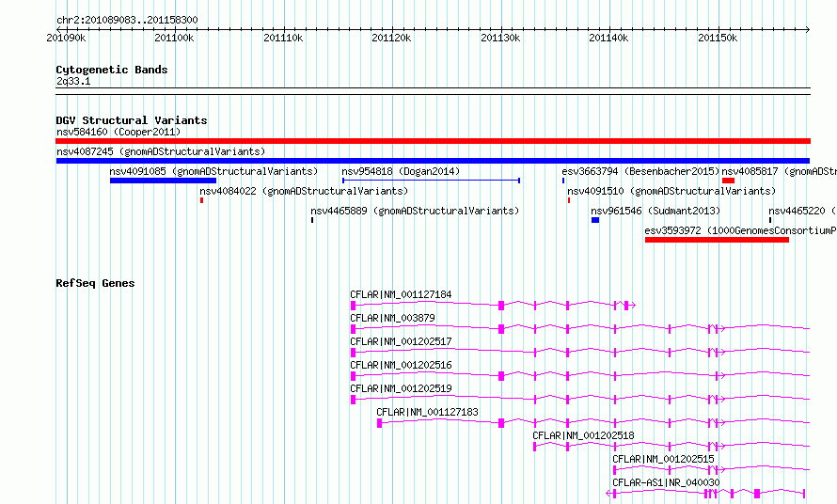The width and height of the screenshot is (837, 504).
Task: Open the CFLAR|NM_001127184 transcript label
Action: point(401,294)
